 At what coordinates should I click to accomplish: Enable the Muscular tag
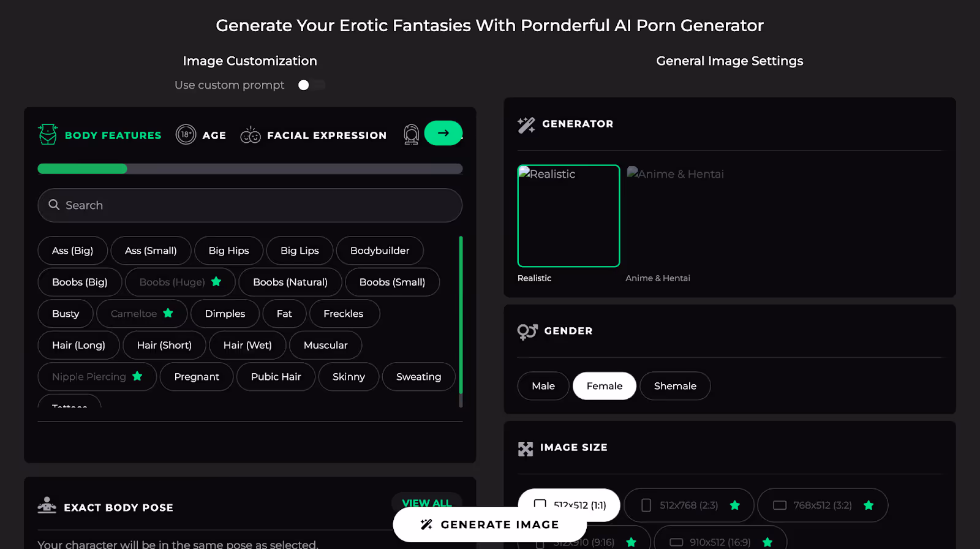(x=326, y=345)
